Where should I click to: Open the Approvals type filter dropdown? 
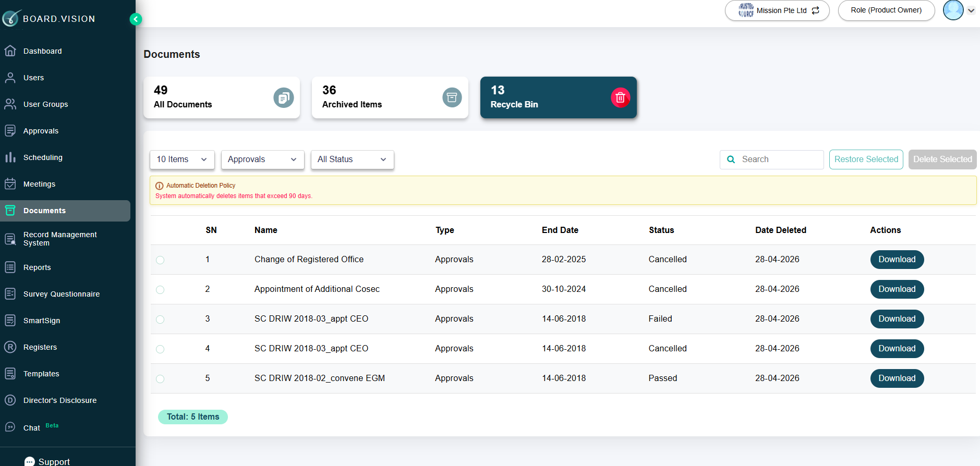(262, 160)
